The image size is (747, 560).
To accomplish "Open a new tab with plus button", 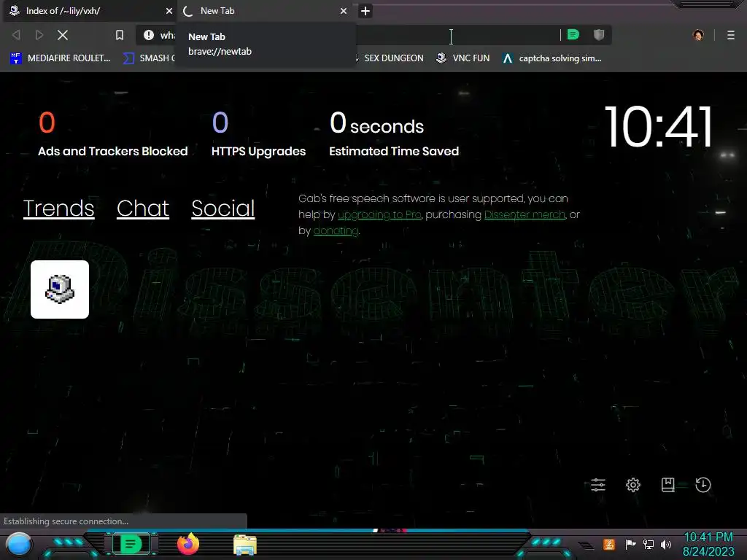I will 365,11.
